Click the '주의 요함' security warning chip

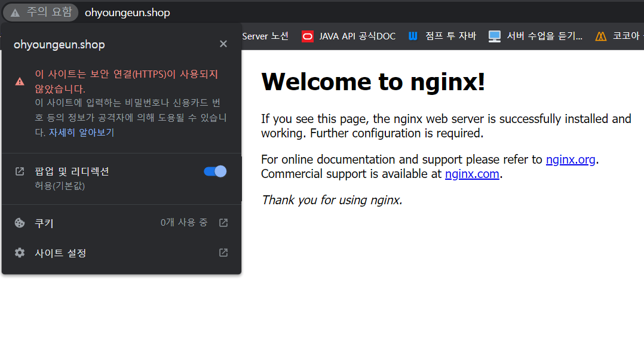[x=41, y=13]
